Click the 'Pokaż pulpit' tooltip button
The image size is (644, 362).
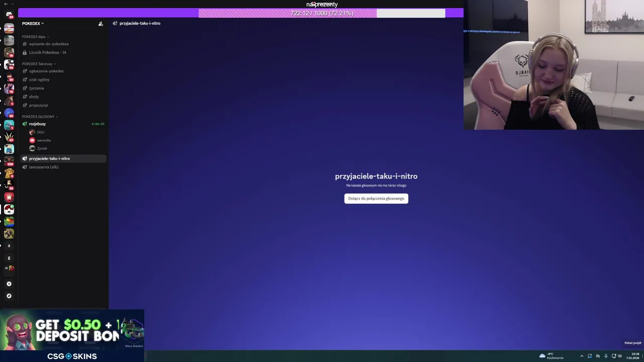(632, 343)
